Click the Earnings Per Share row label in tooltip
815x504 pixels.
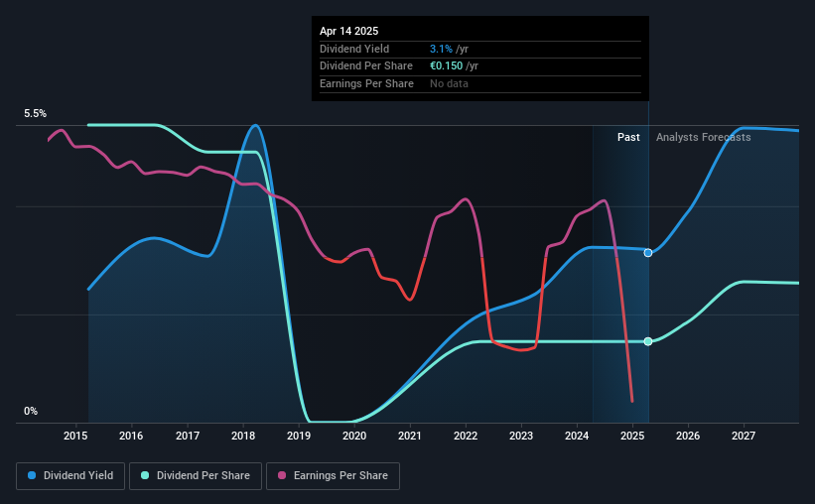(366, 83)
